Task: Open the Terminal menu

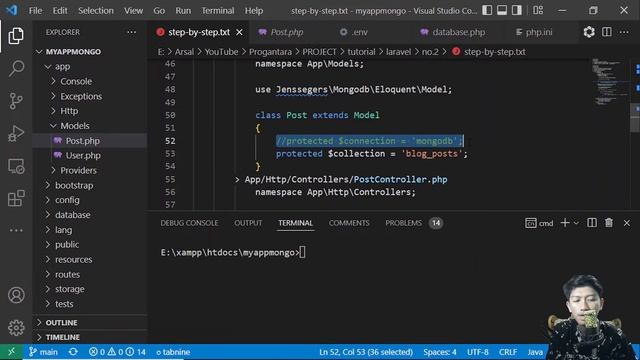Action: 218,11
